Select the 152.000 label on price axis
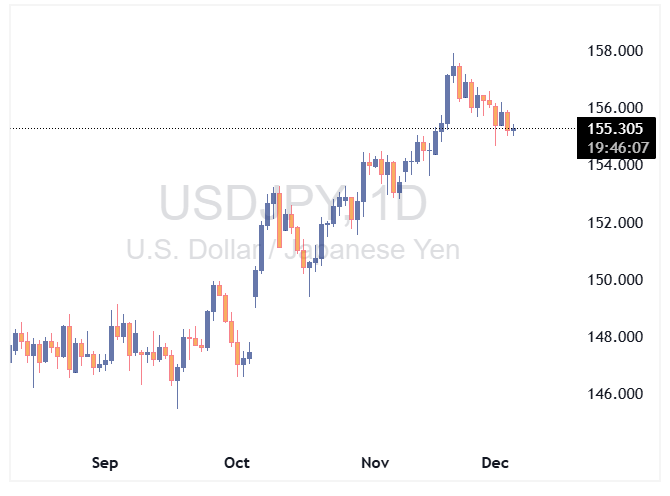The width and height of the screenshot is (670, 496). pos(614,222)
